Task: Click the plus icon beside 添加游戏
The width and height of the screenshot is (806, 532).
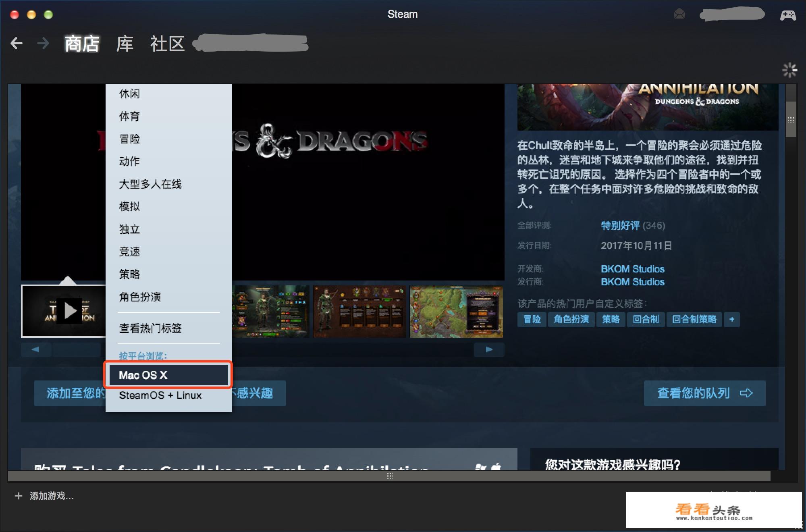Action: 18,496
